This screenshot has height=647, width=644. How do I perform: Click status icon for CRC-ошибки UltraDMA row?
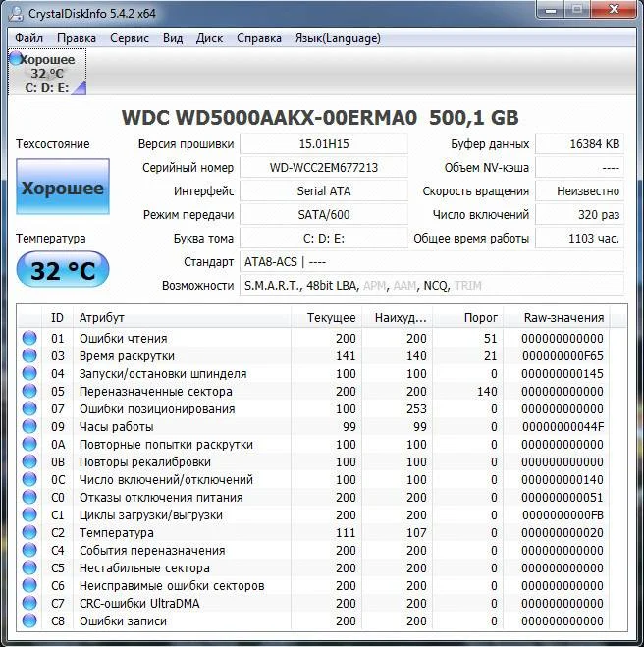tap(29, 603)
